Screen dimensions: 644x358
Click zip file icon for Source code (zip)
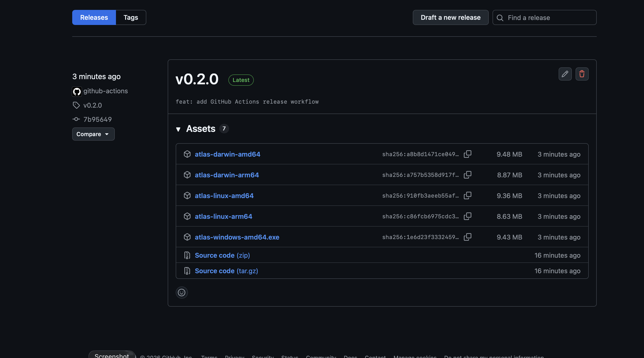pos(187,255)
